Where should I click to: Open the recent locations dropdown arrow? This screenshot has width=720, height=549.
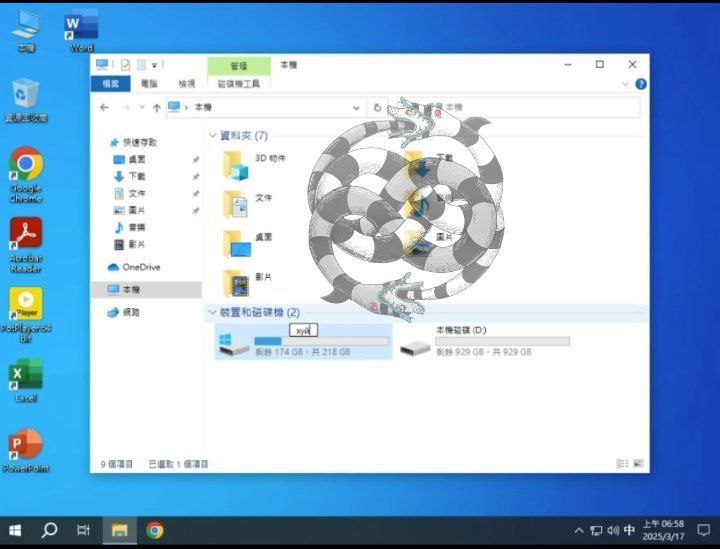coord(142,107)
